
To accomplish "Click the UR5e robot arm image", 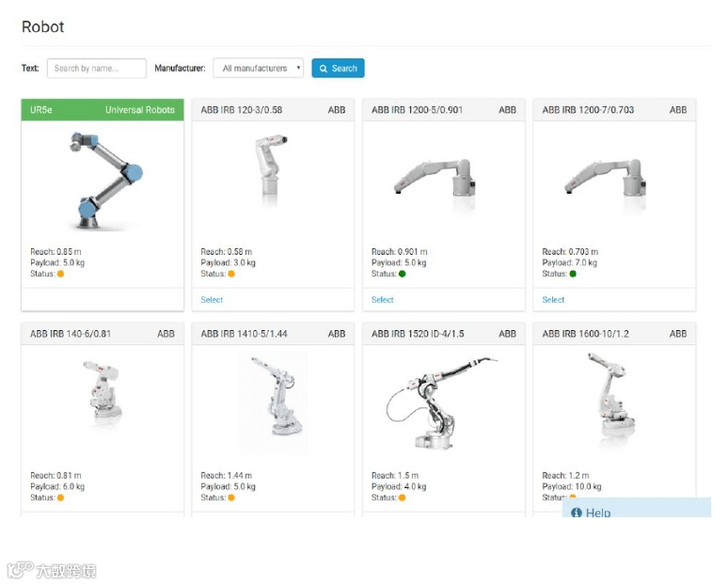I will (106, 181).
